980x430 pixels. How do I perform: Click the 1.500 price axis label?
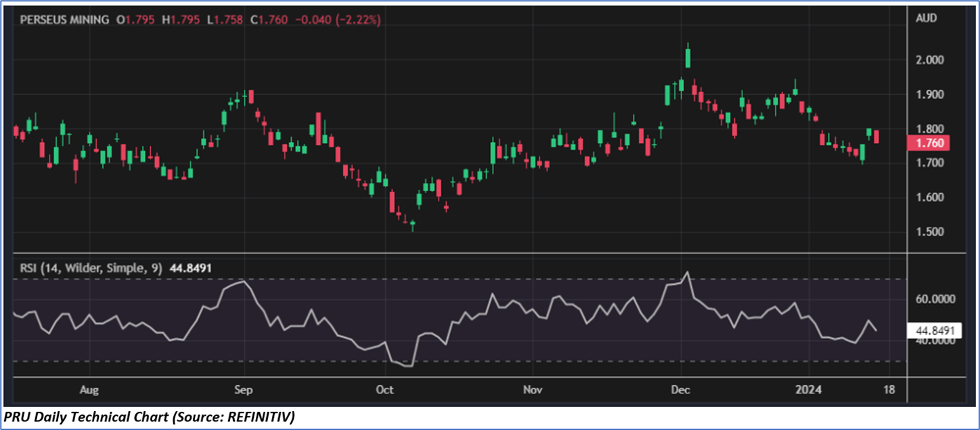[x=929, y=232]
